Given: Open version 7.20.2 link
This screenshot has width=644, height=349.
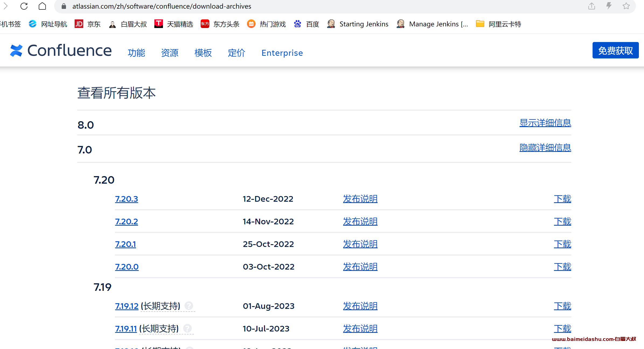Looking at the screenshot, I should [127, 221].
